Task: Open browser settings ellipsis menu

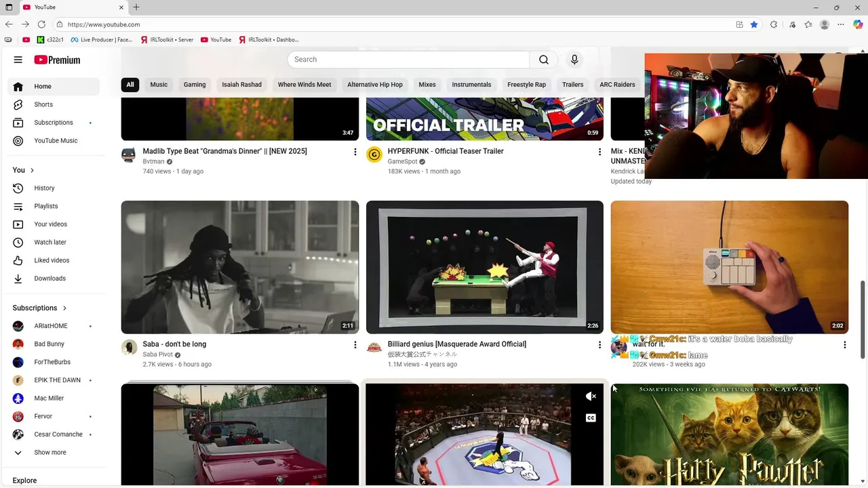Action: 841,24
